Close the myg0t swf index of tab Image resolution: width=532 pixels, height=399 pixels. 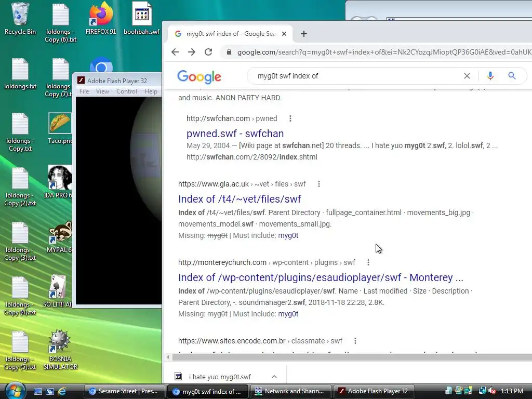[x=284, y=34]
